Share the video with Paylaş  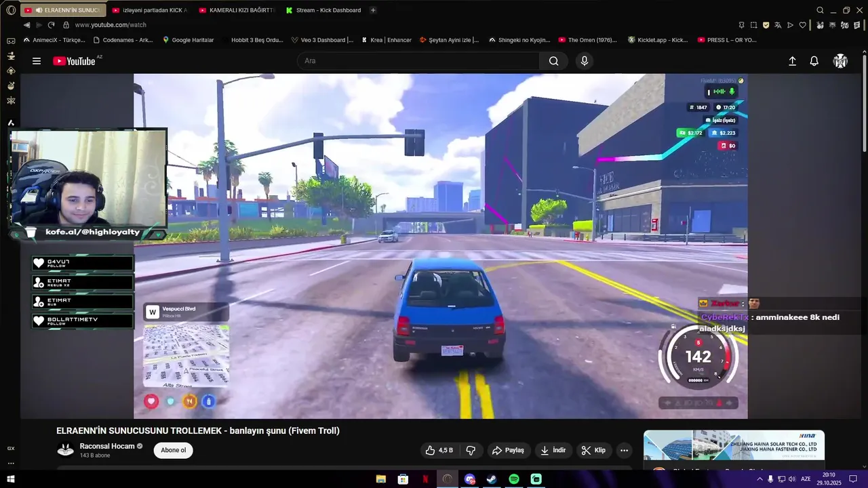508,450
